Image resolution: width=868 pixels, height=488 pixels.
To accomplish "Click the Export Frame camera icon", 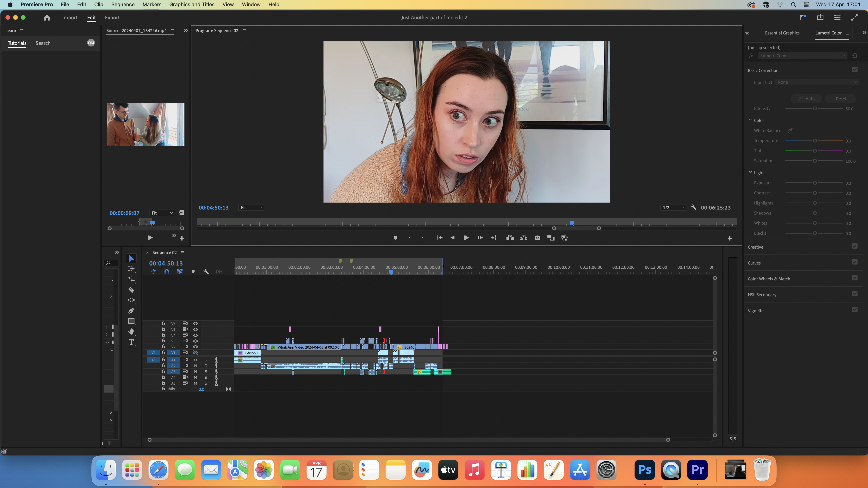I will click(x=537, y=238).
